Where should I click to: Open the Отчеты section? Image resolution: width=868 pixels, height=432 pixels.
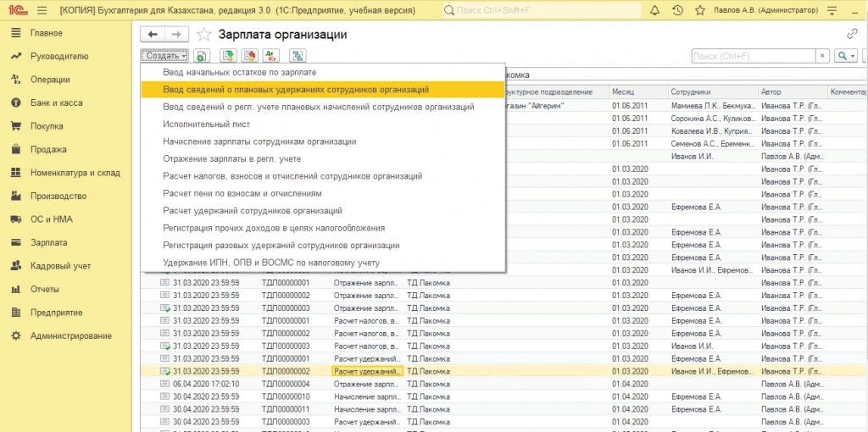pos(44,290)
